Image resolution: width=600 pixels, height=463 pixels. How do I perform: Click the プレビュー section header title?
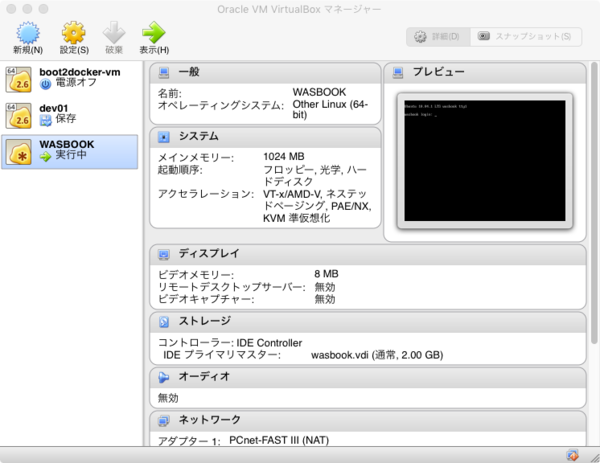(439, 72)
